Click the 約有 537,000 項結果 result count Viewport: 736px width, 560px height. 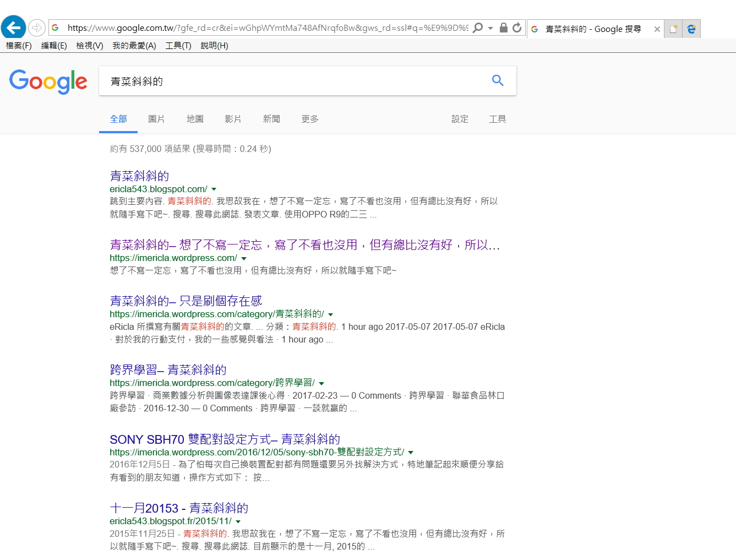click(190, 149)
